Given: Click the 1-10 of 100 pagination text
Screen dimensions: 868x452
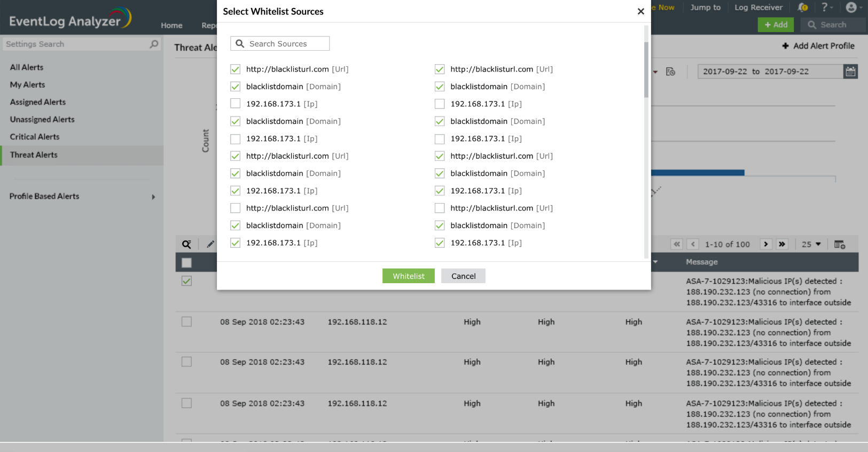Looking at the screenshot, I should (727, 244).
